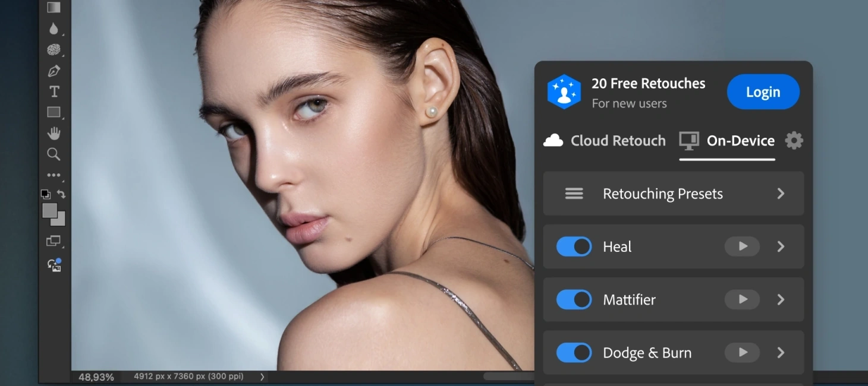Open the status bar info arrow
This screenshot has height=386, width=868.
(262, 376)
